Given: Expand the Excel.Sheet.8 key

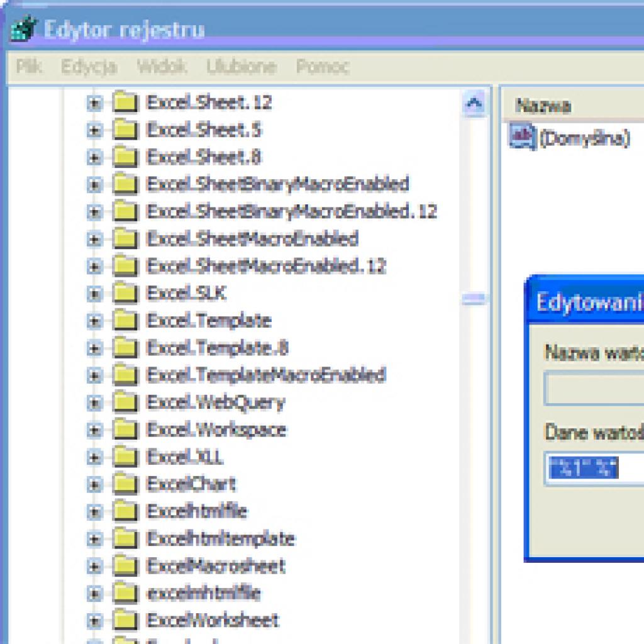Looking at the screenshot, I should (x=94, y=157).
